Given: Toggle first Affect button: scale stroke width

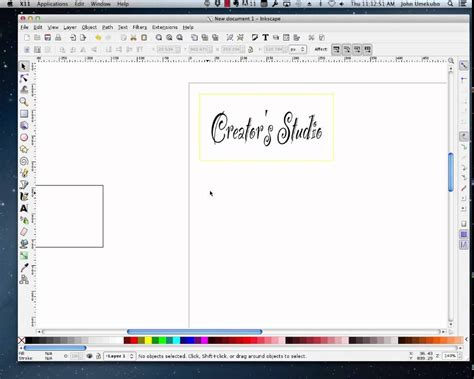Looking at the screenshot, I should pyautogui.click(x=336, y=50).
